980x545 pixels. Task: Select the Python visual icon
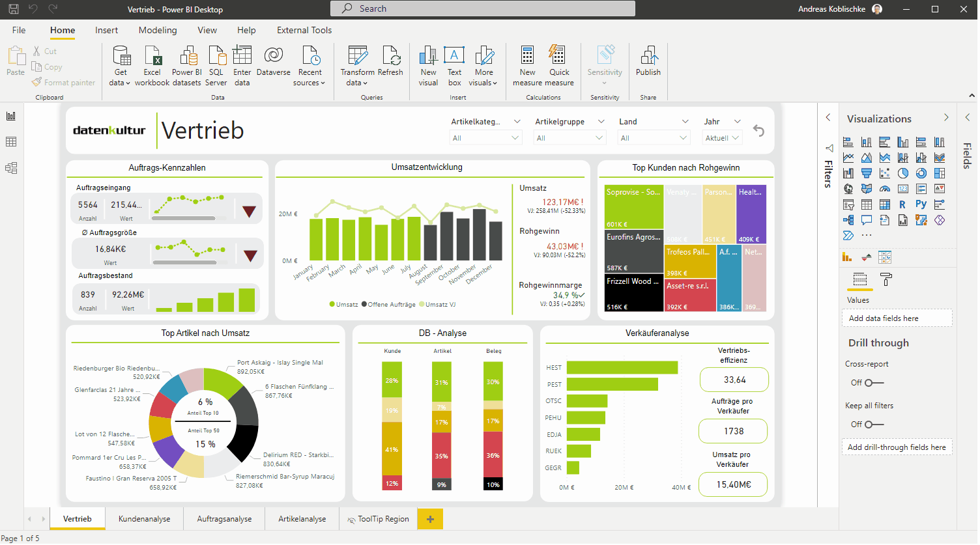(921, 204)
